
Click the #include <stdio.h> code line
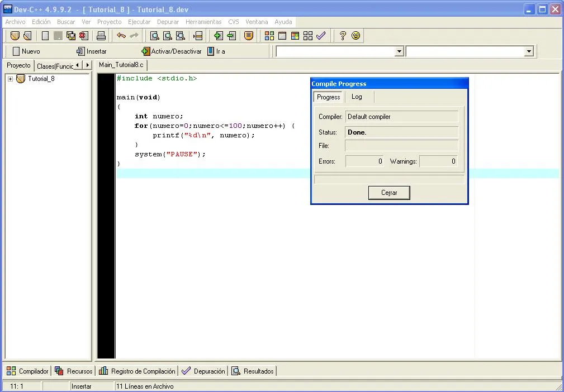(157, 78)
